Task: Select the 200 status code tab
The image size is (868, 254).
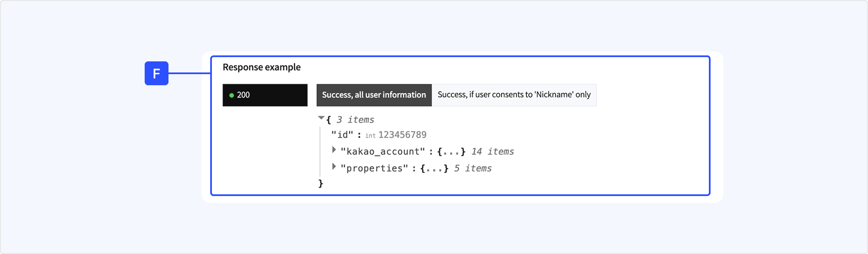Action: [x=265, y=95]
